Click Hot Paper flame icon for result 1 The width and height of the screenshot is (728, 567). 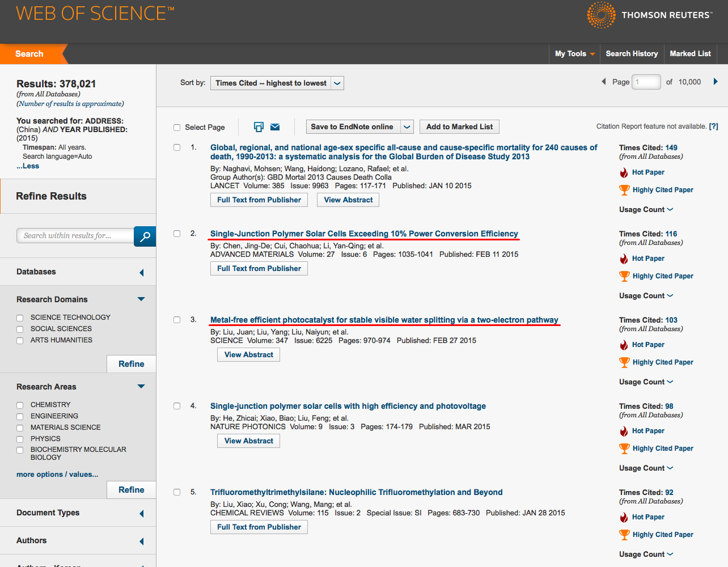624,172
